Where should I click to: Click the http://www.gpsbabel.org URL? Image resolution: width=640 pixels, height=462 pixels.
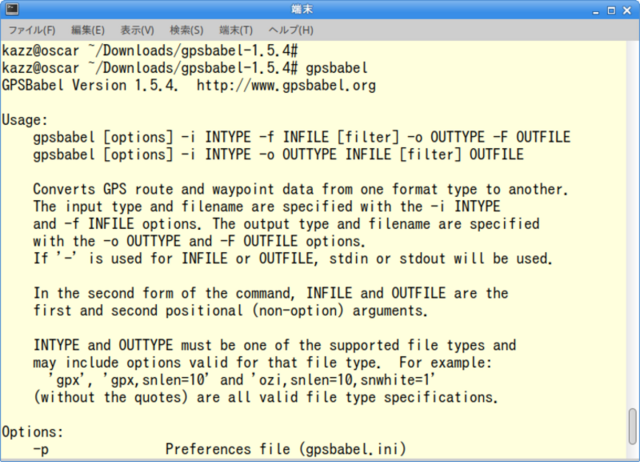tap(286, 85)
